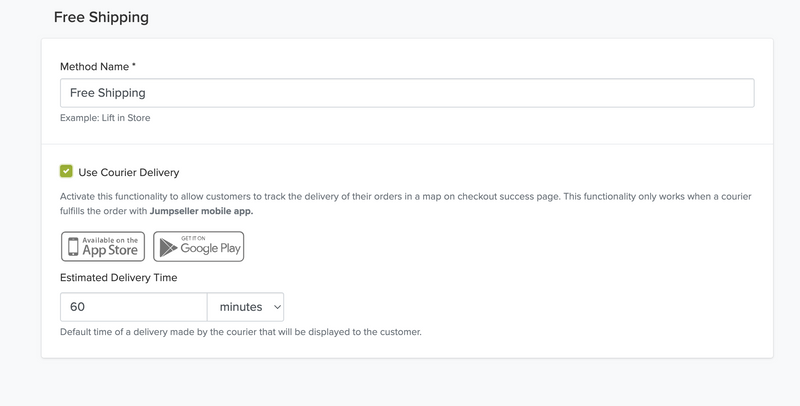This screenshot has width=800, height=406.
Task: Click the default delivery time help text
Action: [x=240, y=332]
